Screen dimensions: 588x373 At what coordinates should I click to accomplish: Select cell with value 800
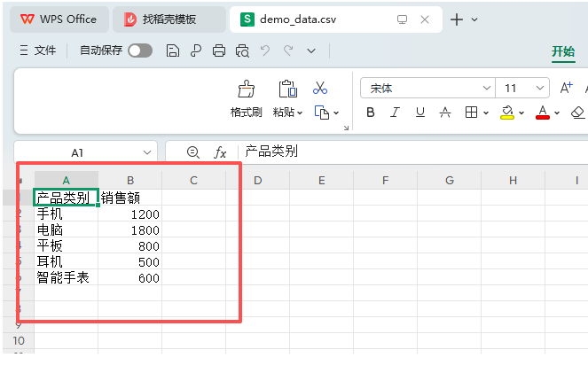130,245
